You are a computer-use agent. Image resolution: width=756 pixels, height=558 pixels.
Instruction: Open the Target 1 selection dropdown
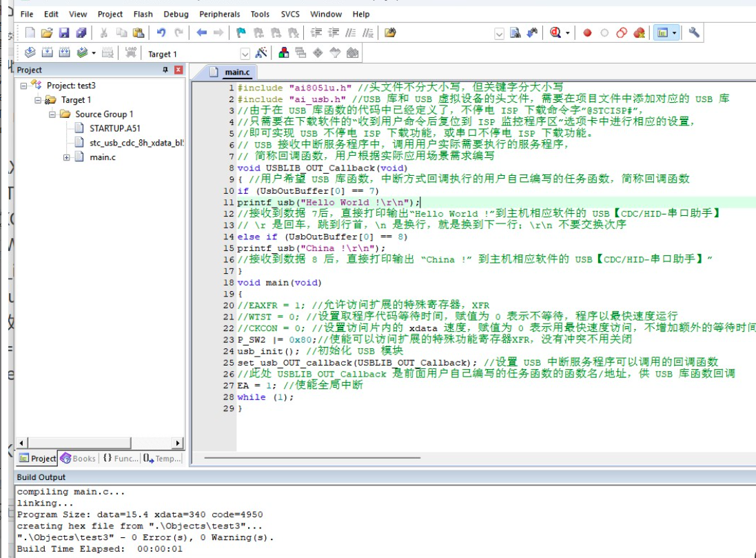coord(245,54)
